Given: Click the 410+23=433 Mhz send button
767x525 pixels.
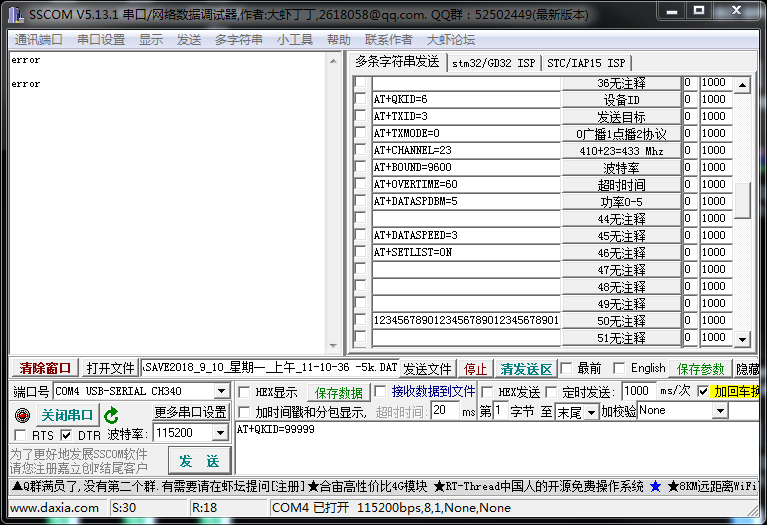Looking at the screenshot, I should (x=621, y=151).
